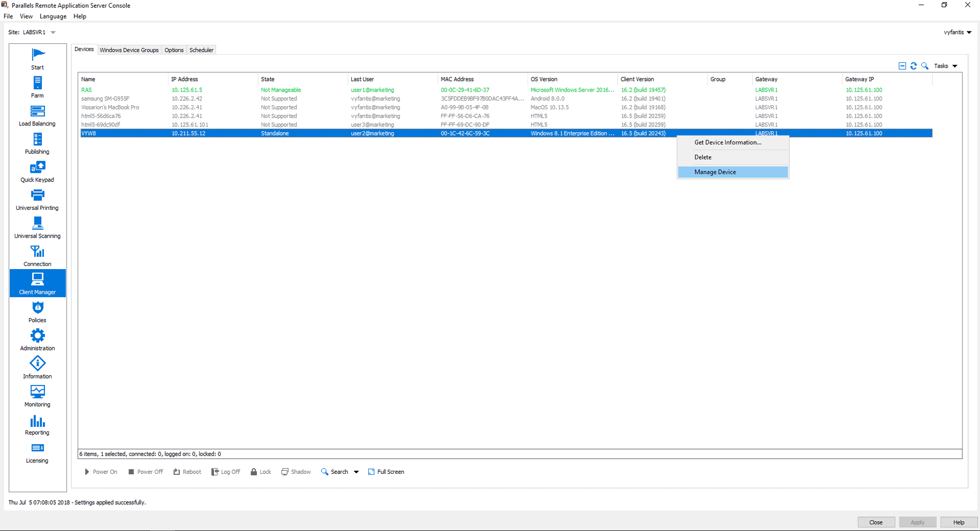Switch to the Devices tab

[84, 49]
